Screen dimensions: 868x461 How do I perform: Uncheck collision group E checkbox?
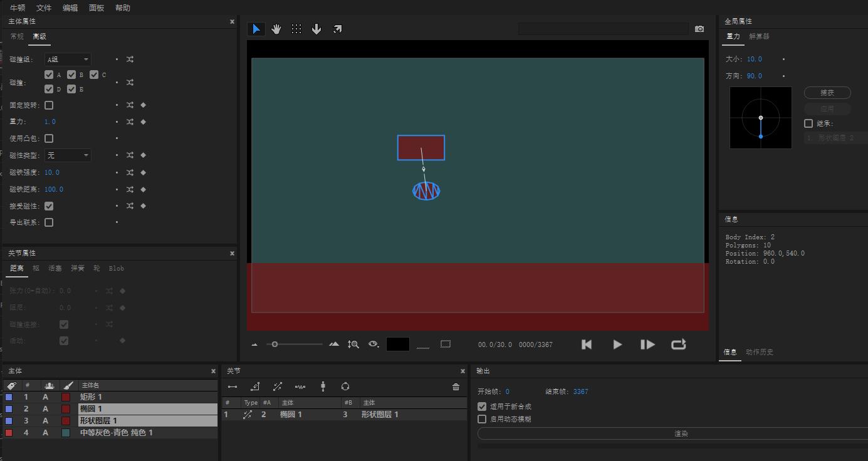coord(71,89)
